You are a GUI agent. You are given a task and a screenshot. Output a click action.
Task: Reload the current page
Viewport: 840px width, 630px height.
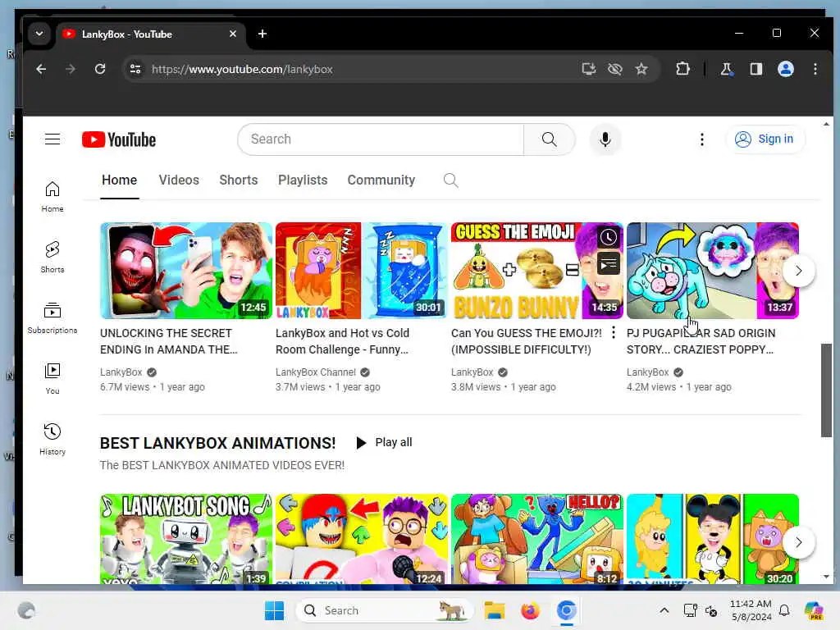click(x=99, y=69)
